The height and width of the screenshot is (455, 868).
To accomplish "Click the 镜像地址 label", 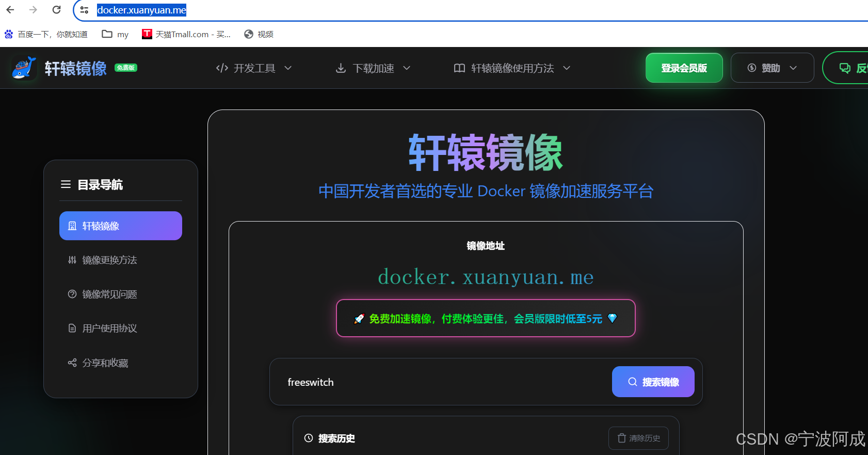I will pyautogui.click(x=486, y=246).
